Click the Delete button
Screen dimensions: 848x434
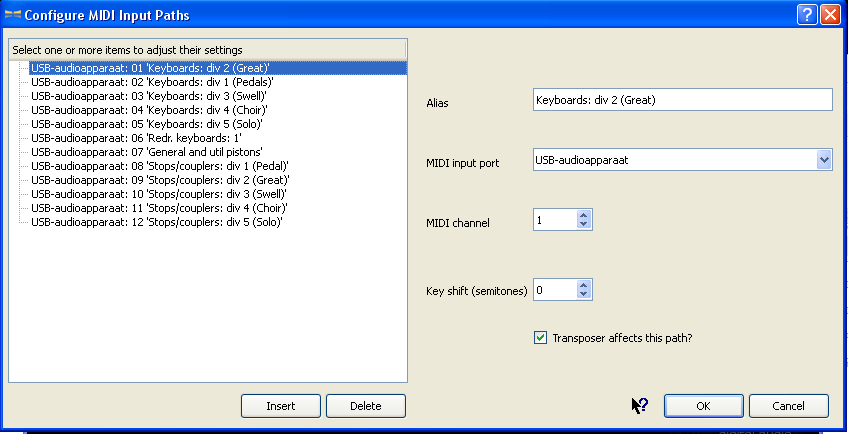click(366, 406)
